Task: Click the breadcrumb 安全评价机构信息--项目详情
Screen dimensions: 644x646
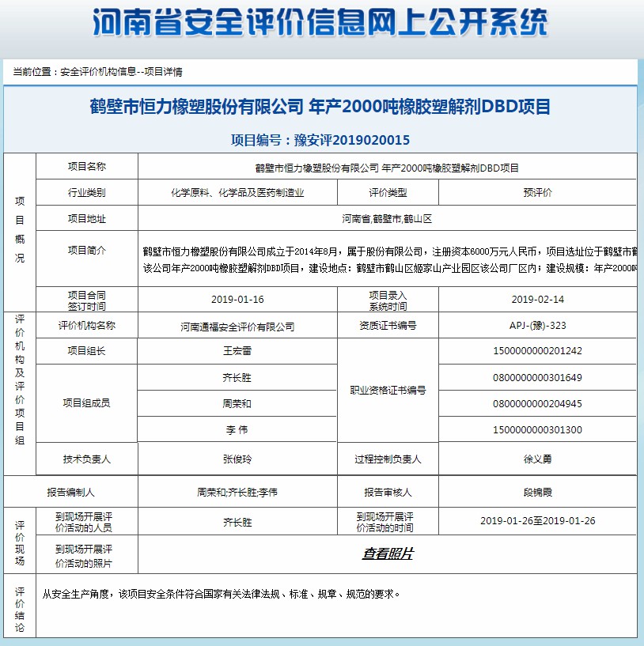Action: (121, 72)
